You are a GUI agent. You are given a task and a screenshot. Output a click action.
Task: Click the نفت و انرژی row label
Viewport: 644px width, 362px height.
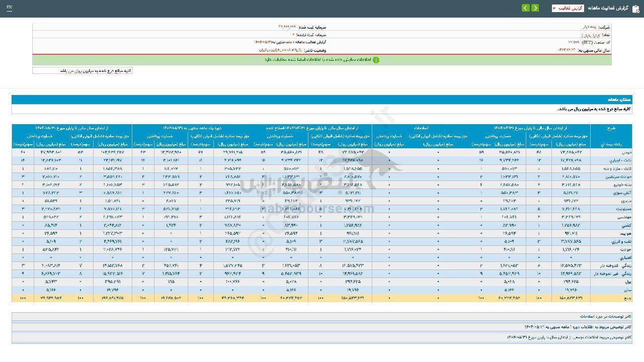621,241
